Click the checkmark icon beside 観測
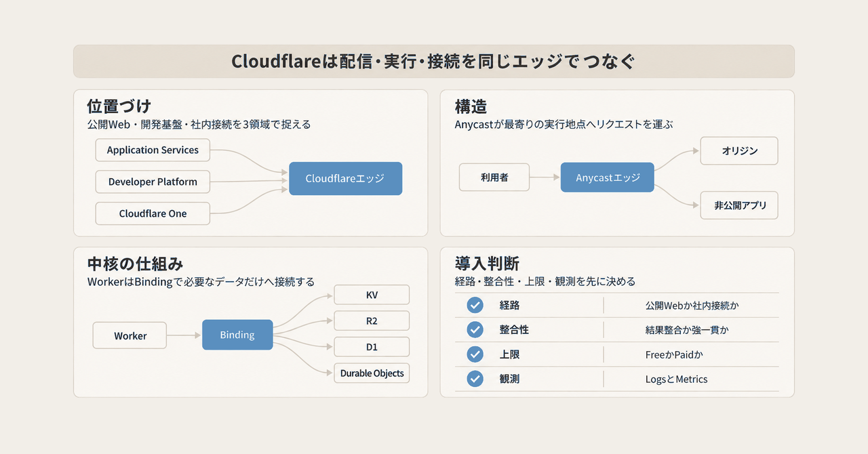Image resolution: width=868 pixels, height=454 pixels. [475, 379]
